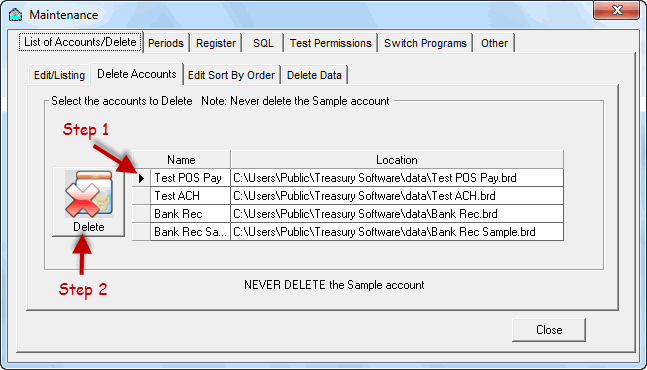The image size is (647, 370).
Task: Switch to Delete Data sub-tab
Action: click(x=314, y=75)
